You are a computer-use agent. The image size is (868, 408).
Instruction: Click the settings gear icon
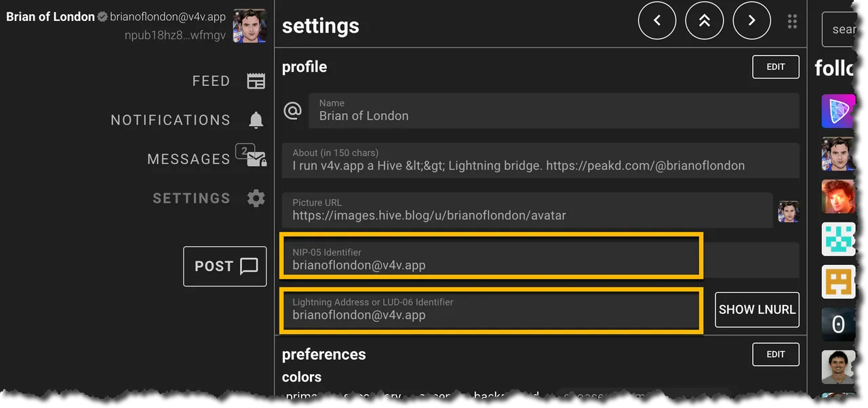[256, 199]
